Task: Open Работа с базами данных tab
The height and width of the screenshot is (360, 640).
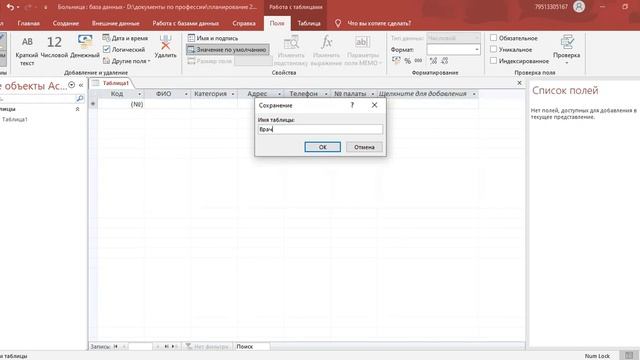Action: [186, 23]
